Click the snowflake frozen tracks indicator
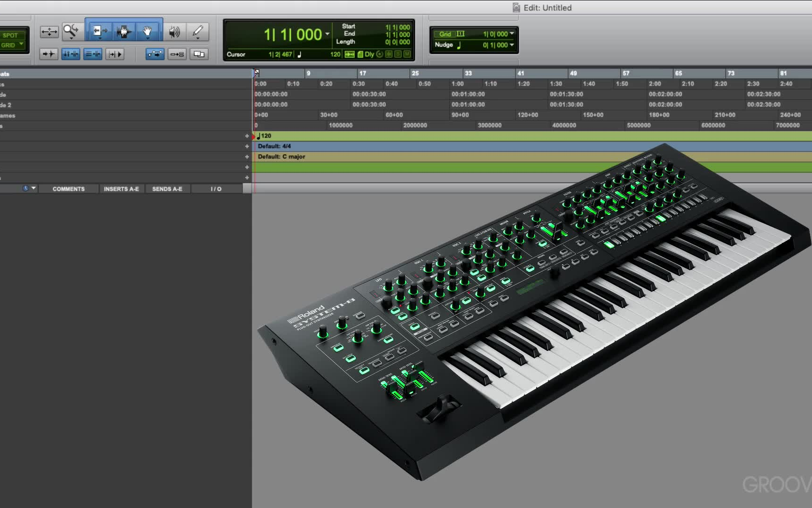This screenshot has height=508, width=812. click(389, 55)
